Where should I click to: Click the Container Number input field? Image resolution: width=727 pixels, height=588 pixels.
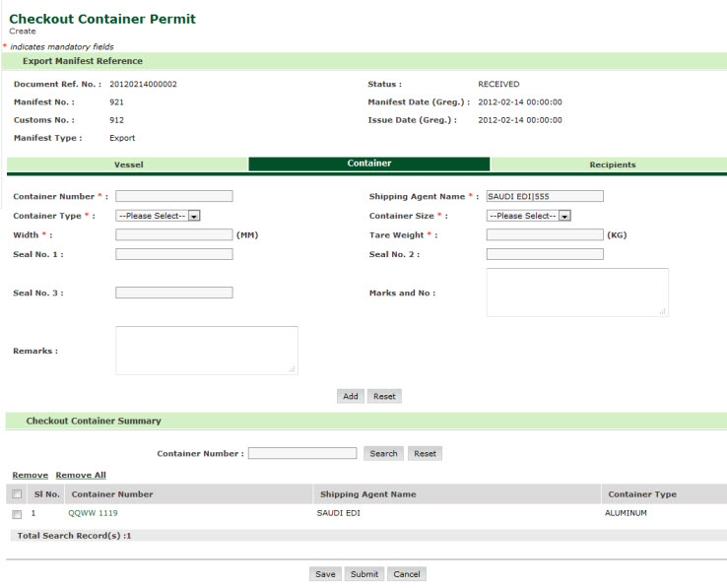[173, 196]
